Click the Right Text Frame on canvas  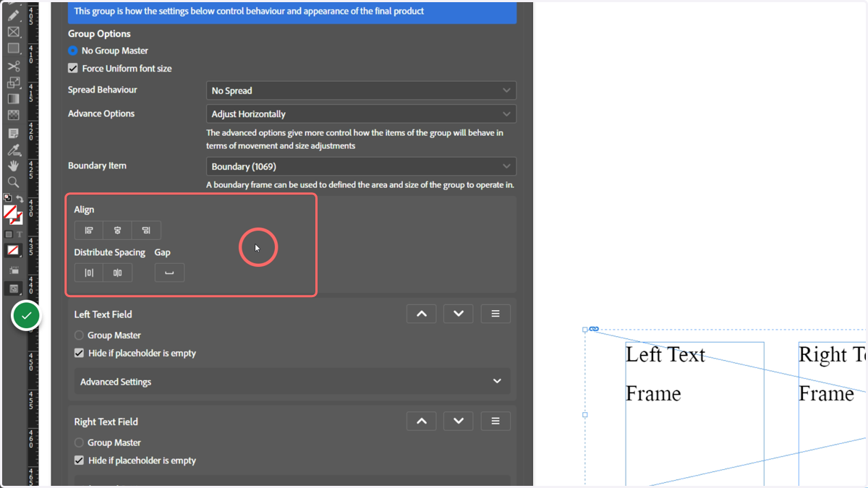click(x=833, y=414)
